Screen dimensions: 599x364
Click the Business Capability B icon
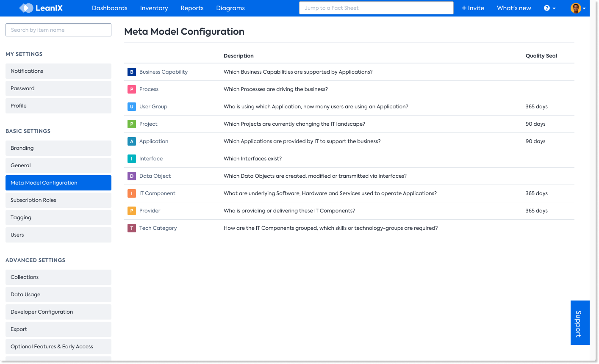(132, 72)
